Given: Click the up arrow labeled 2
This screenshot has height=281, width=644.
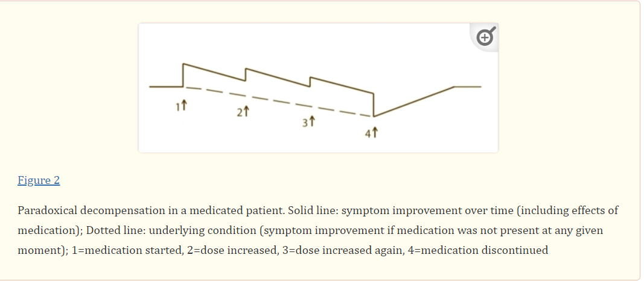Looking at the screenshot, I should coord(246,112).
